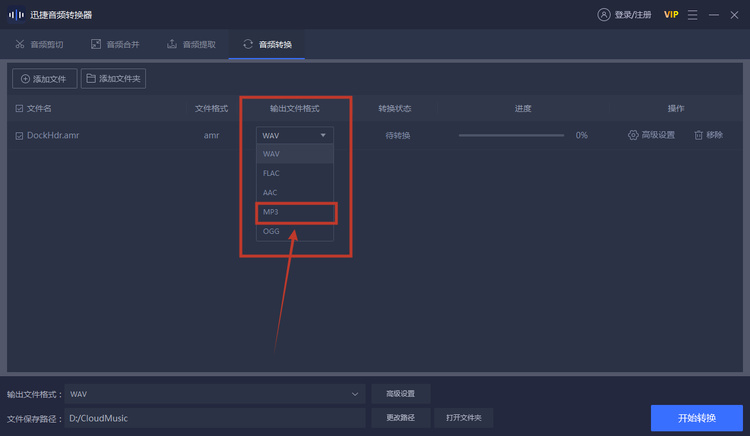Click the DockHdr.amr progress bar
This screenshot has width=750, height=436.
[511, 135]
